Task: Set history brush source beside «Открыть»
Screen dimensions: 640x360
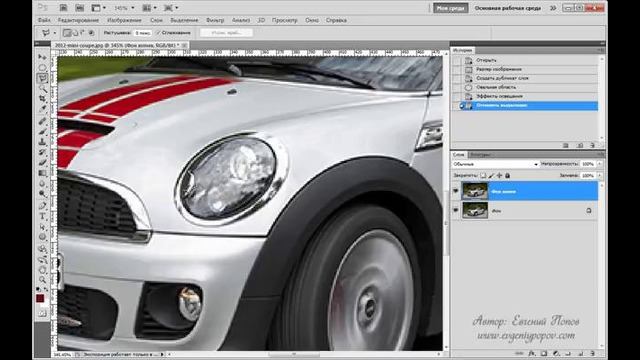Action: click(x=456, y=60)
